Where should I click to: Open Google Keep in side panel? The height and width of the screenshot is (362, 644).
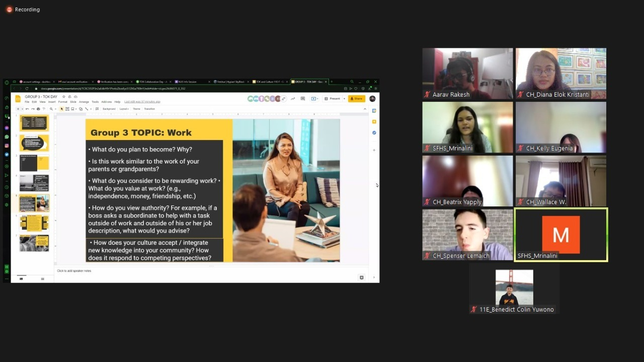point(374,121)
